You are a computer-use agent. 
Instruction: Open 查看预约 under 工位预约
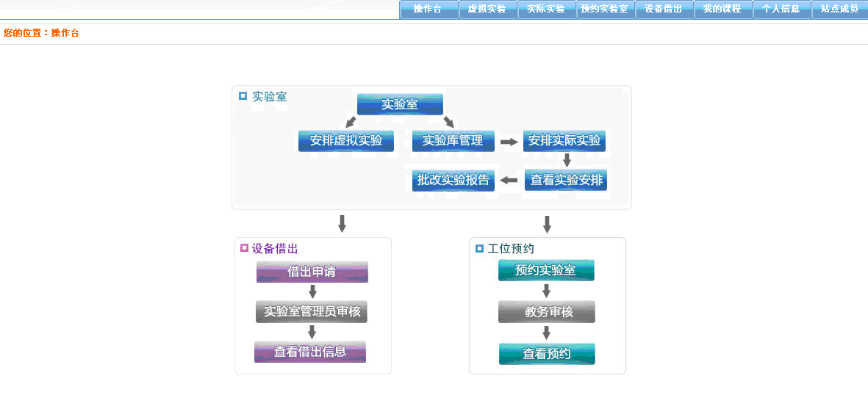tap(547, 354)
